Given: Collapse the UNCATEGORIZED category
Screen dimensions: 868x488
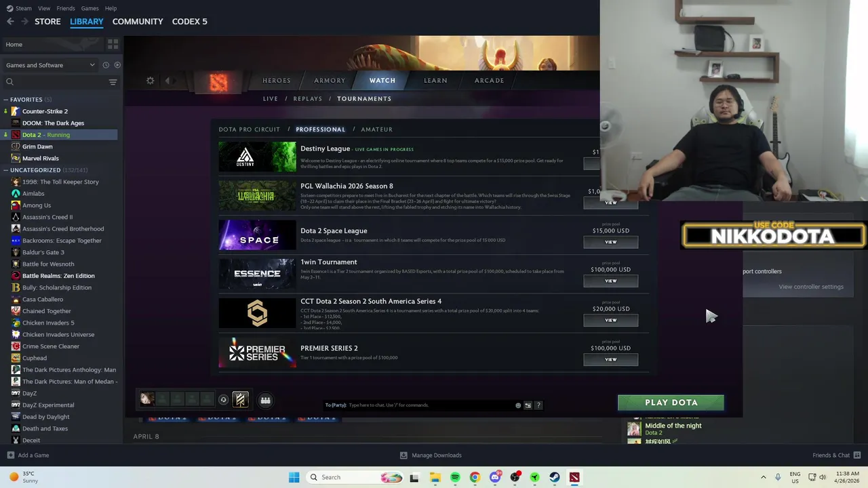Looking at the screenshot, I should point(5,170).
